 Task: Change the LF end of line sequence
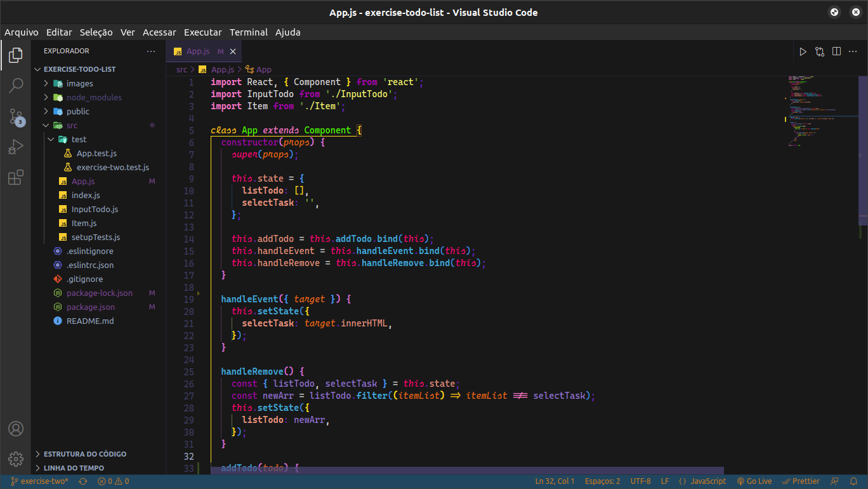point(665,481)
